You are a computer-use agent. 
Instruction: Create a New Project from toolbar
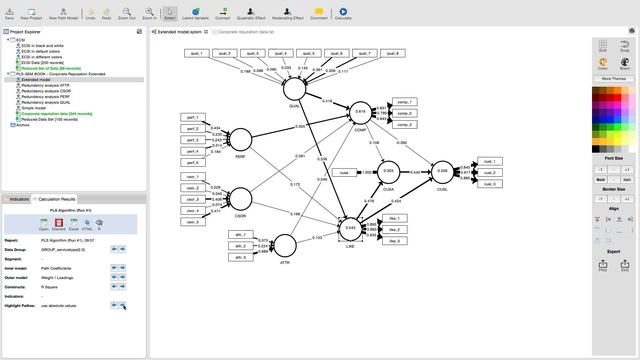(x=31, y=13)
